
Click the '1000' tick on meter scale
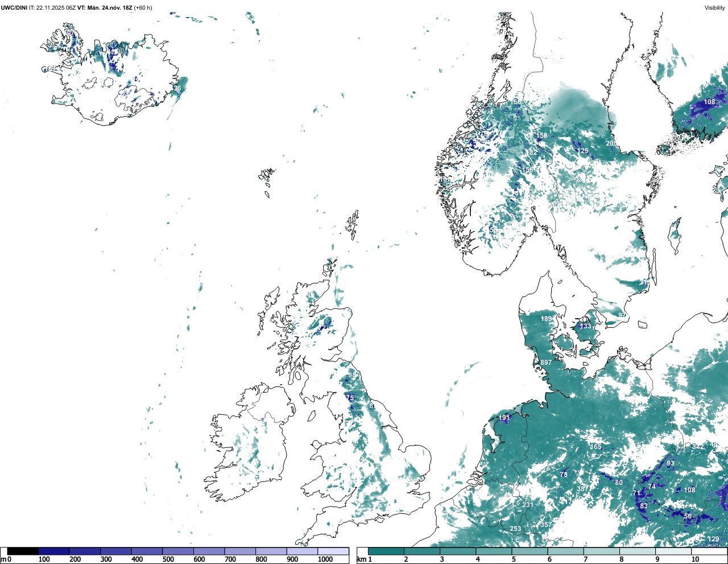[x=325, y=559]
